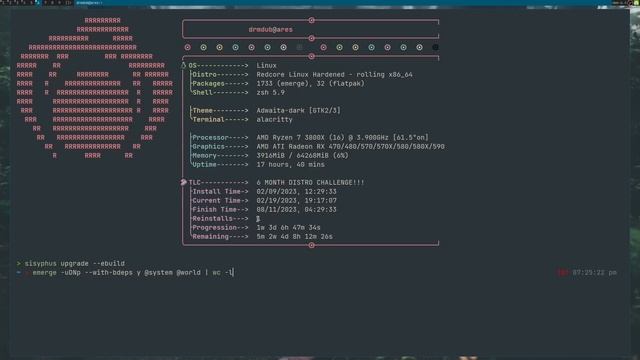Viewport: 640px width, 360px height.
Task: Click the progression value '1w 3d 6h 47m 34s'
Action: [x=289, y=227]
